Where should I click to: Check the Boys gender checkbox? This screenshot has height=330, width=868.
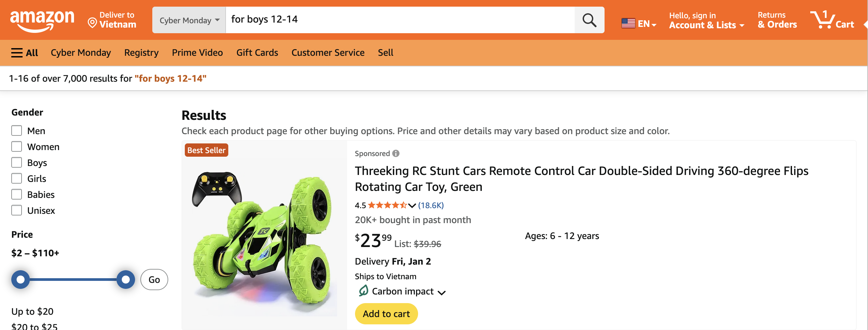[x=17, y=162]
